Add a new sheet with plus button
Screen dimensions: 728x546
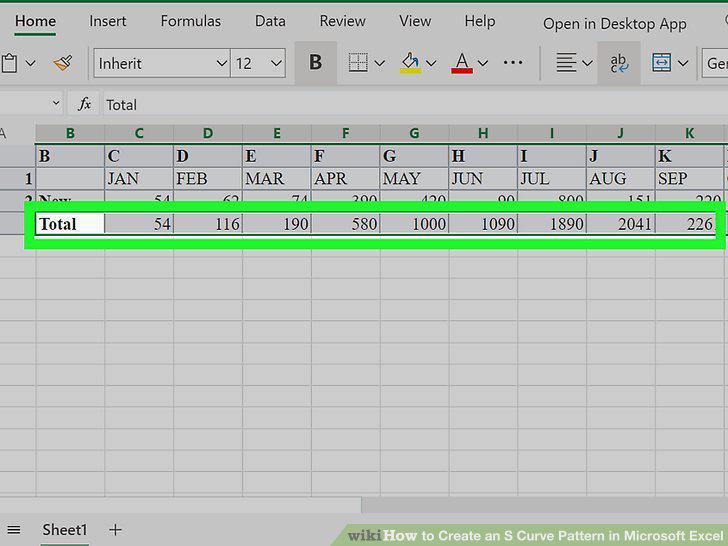[x=115, y=529]
